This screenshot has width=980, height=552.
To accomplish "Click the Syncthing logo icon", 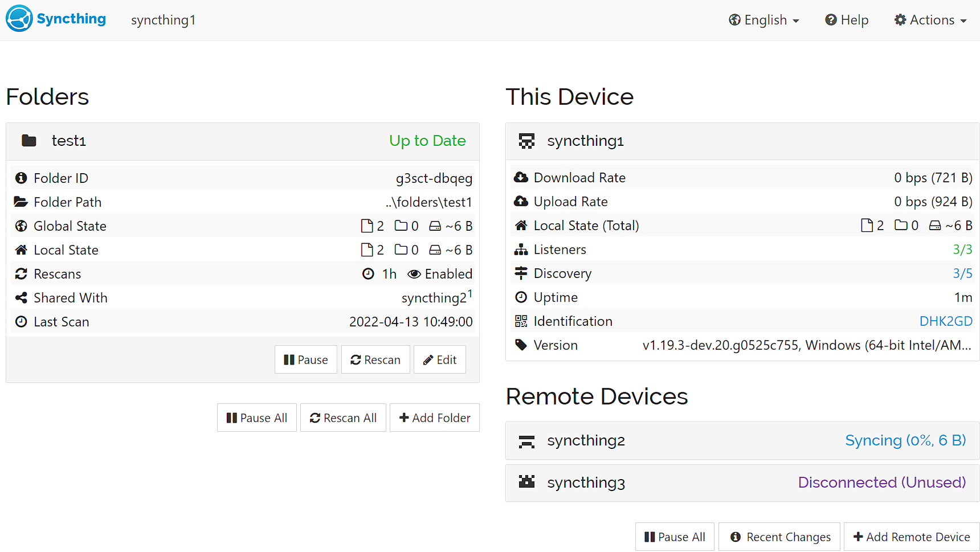I will [x=18, y=18].
